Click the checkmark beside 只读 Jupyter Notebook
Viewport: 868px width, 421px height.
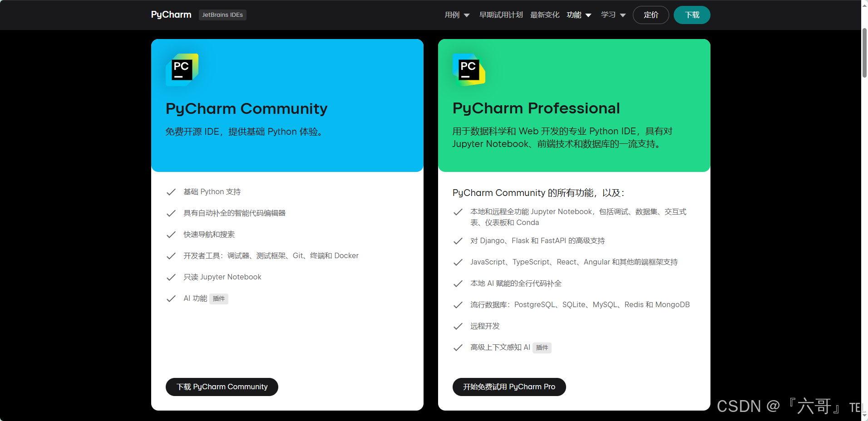point(171,277)
